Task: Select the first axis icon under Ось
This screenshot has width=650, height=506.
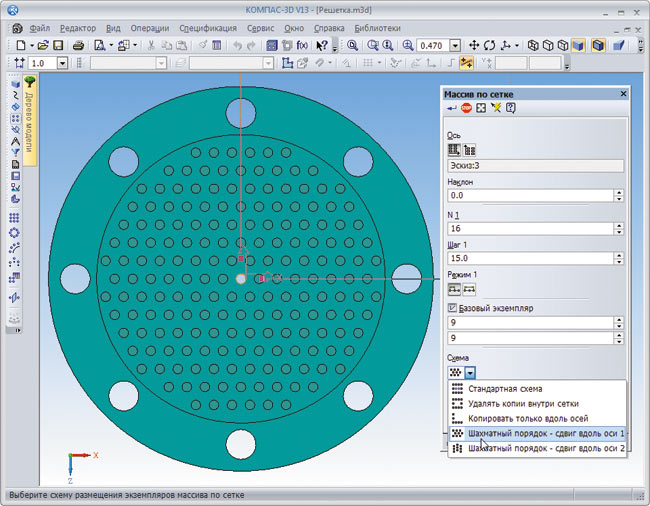Action: 454,149
